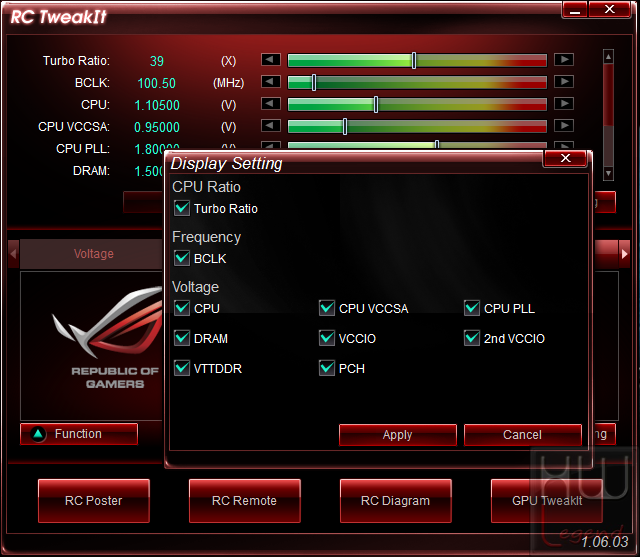The image size is (640, 557).
Task: Select the Voltage tab
Action: coord(93,254)
